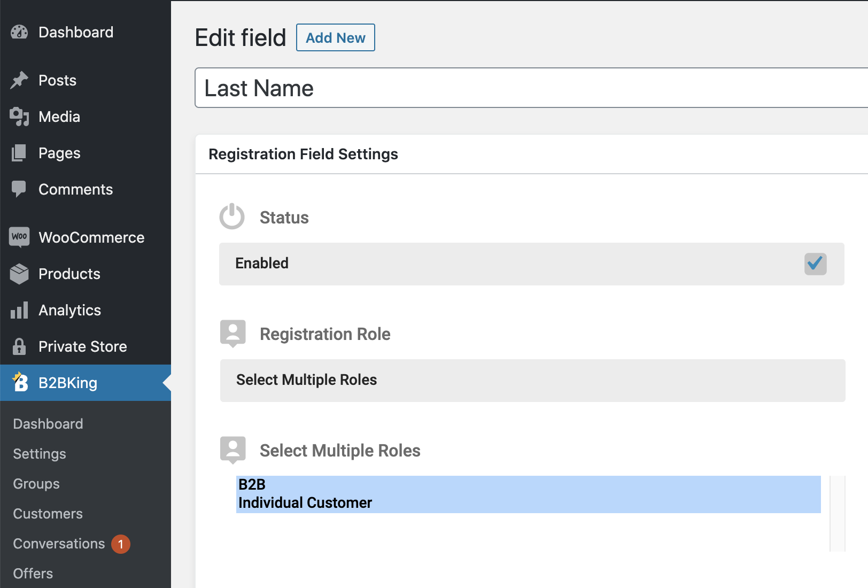Open the Posts menu
868x588 pixels.
click(x=86, y=80)
